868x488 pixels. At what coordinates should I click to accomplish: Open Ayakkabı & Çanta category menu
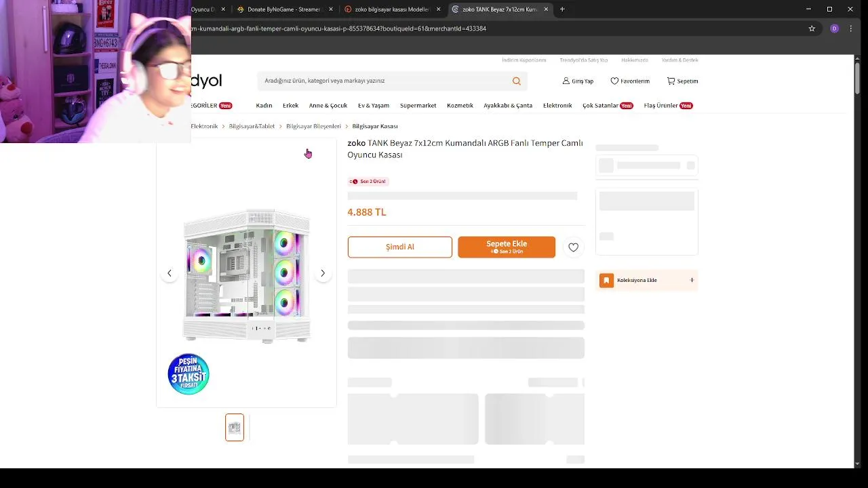click(x=508, y=106)
